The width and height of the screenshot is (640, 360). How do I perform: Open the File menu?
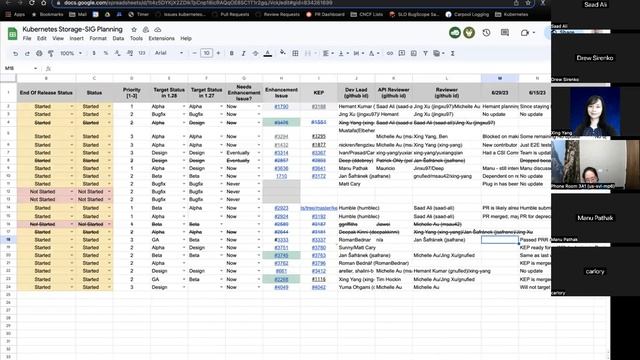tap(27, 38)
